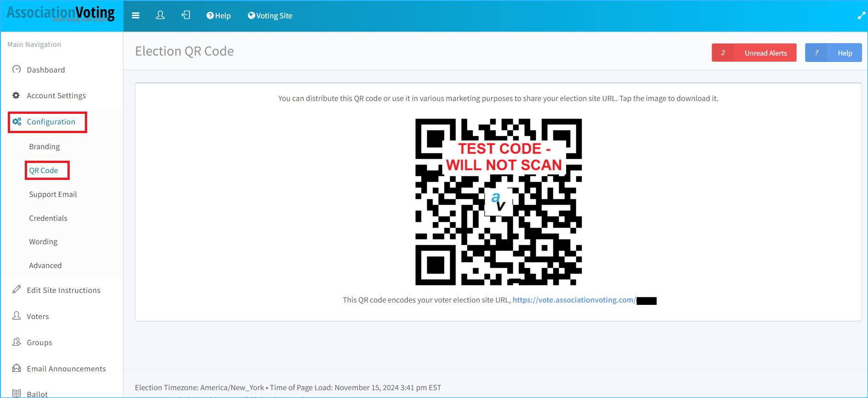Open Account Settings in the sidebar
The width and height of the screenshot is (868, 398).
point(56,95)
